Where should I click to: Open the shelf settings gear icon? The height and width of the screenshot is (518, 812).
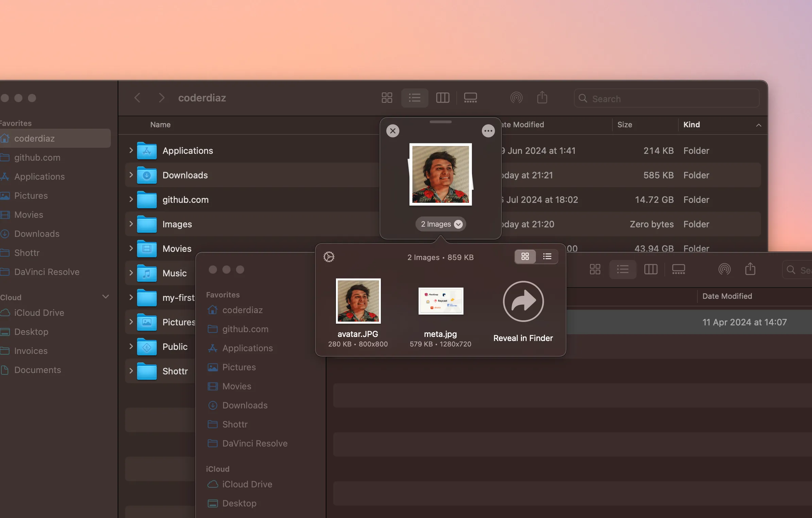click(329, 257)
